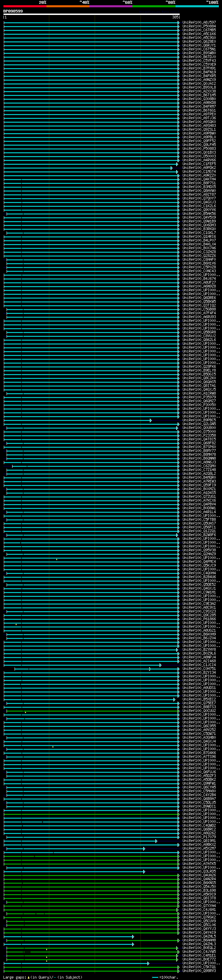Image resolution: width=222 pixels, height=980 pixels.
Task: Select the UniRef100_B8MY77 label
Action: click(199, 451)
